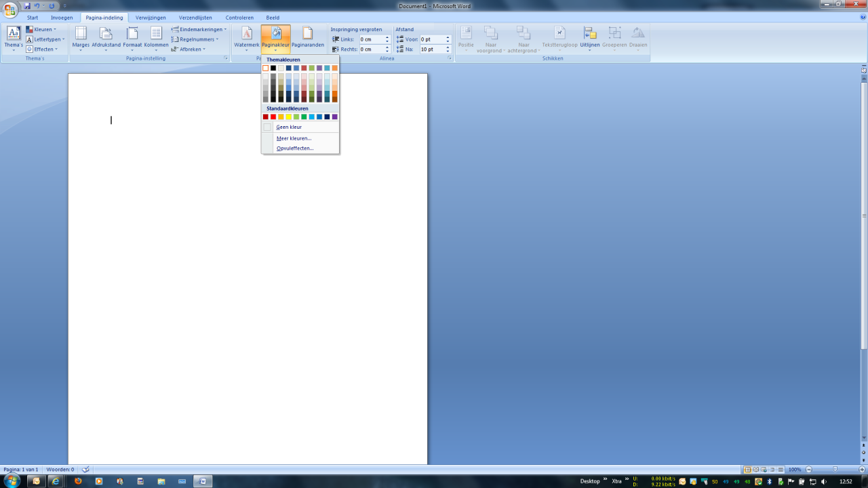Open the Thema's gallery button
This screenshot has width=868, height=488.
[x=14, y=38]
